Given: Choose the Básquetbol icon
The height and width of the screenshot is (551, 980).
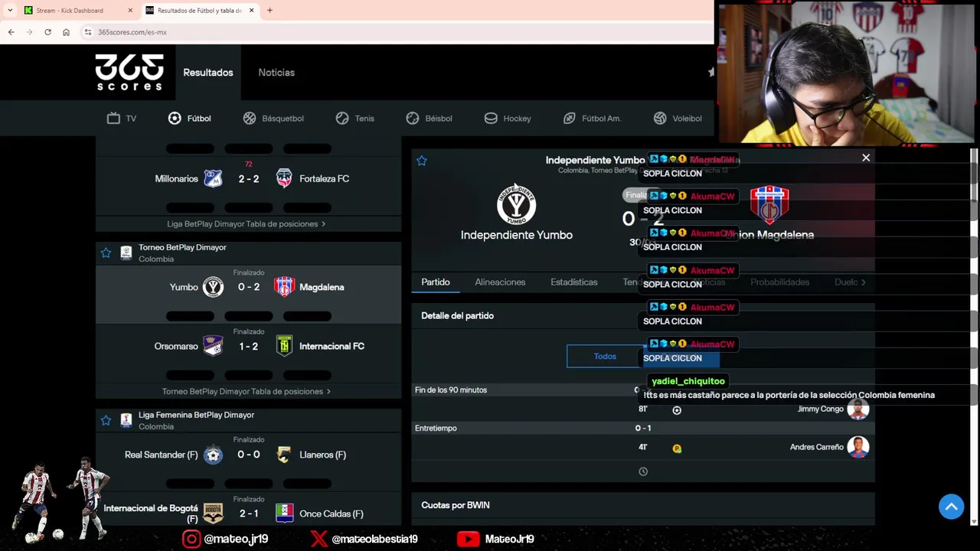Looking at the screenshot, I should click(250, 118).
